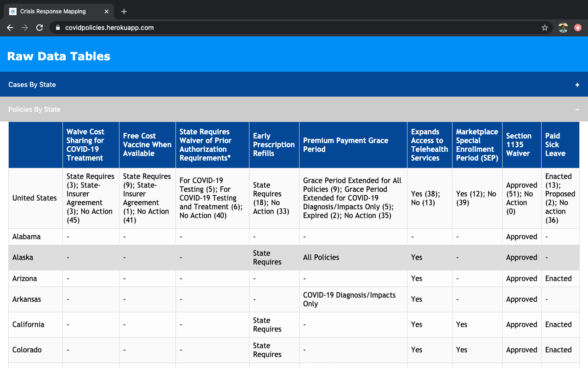588x368 pixels.
Task: Click Arizona's 'Approved' Section 1135 cell
Action: click(522, 278)
